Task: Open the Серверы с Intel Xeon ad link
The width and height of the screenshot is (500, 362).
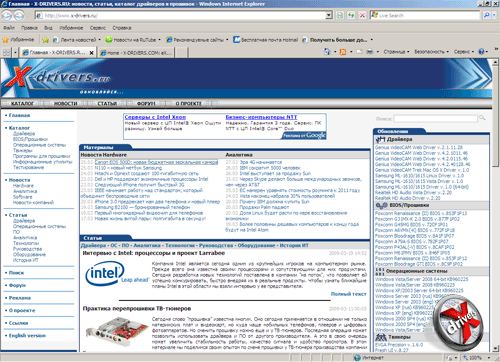Action: click(x=155, y=117)
